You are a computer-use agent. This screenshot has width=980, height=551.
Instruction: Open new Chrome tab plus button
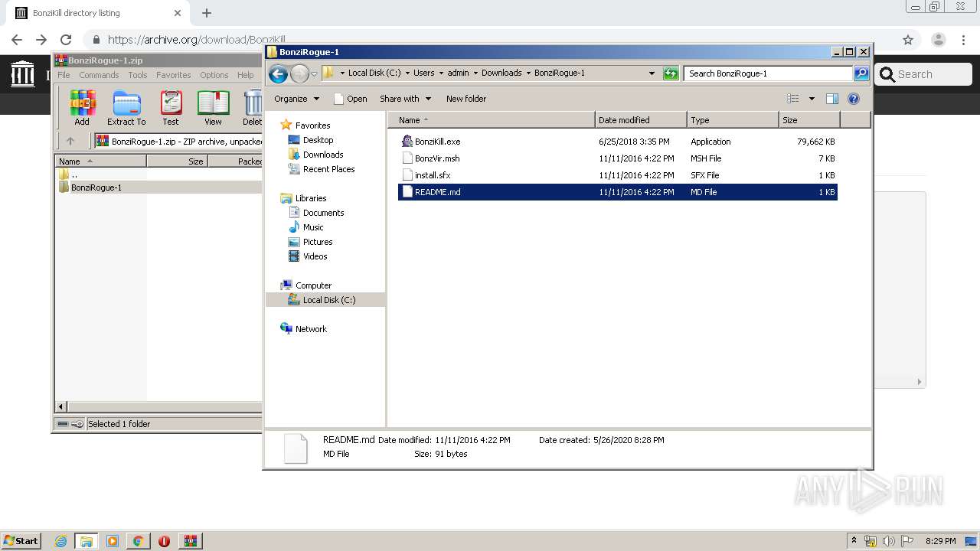click(x=207, y=13)
